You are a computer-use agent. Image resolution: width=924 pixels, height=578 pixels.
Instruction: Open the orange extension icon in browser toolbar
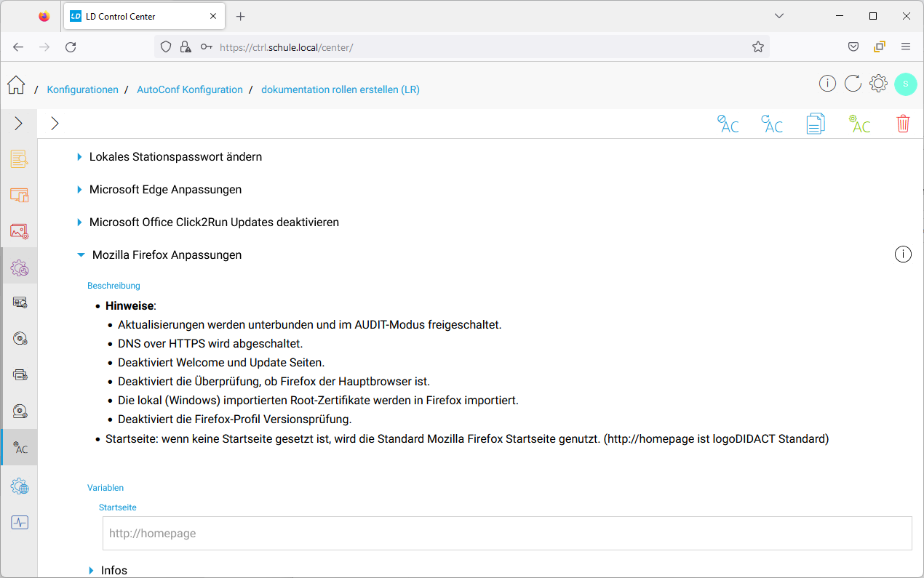(880, 47)
